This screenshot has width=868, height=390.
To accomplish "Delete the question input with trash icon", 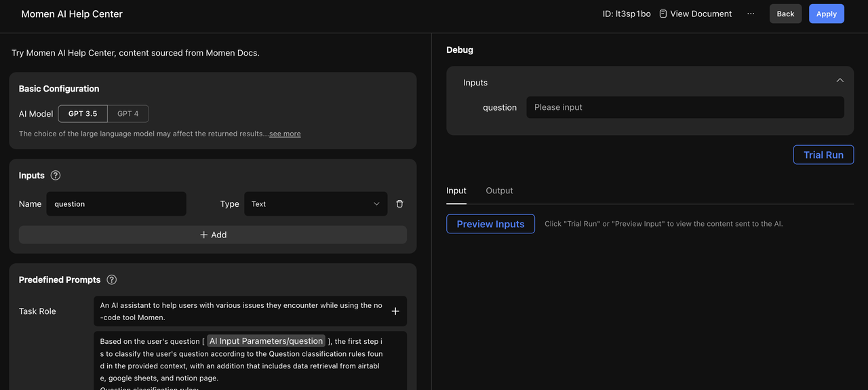I will point(399,204).
